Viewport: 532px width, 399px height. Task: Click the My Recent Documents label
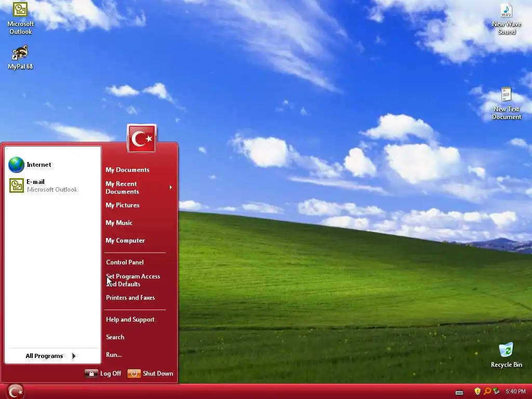[x=122, y=188]
